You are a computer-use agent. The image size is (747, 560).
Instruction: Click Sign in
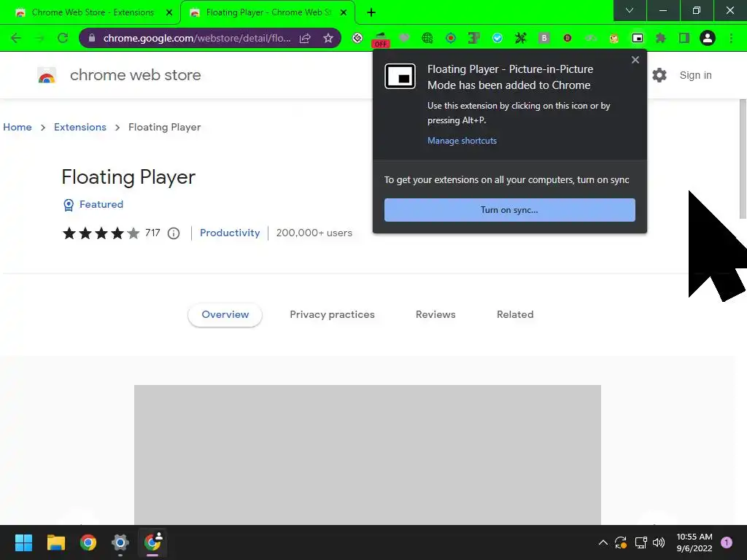point(695,75)
